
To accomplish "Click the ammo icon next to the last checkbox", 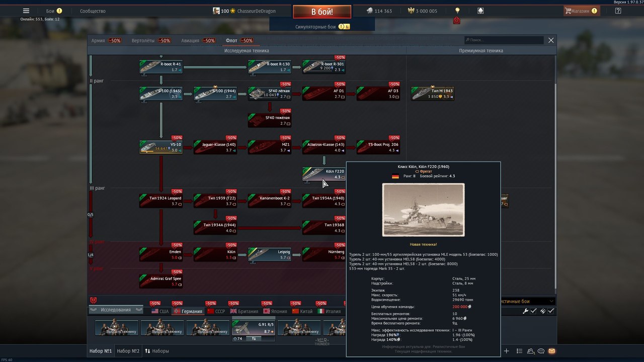I will pos(542,311).
